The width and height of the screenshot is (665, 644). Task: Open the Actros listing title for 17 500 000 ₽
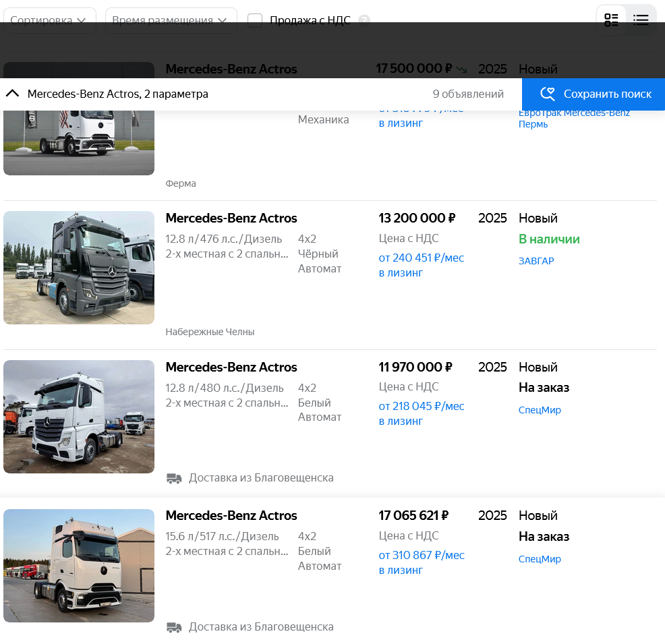point(231,69)
